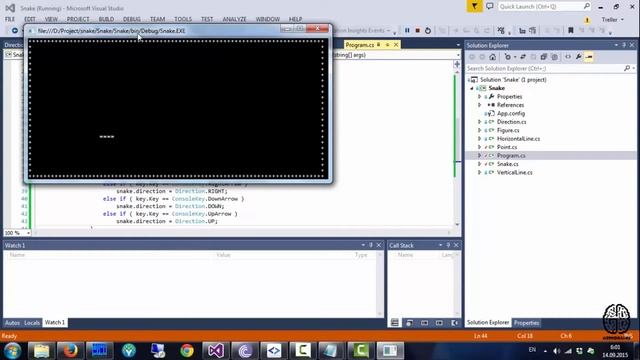Expand Figure.cs node
This screenshot has width=640, height=360.
tap(480, 130)
